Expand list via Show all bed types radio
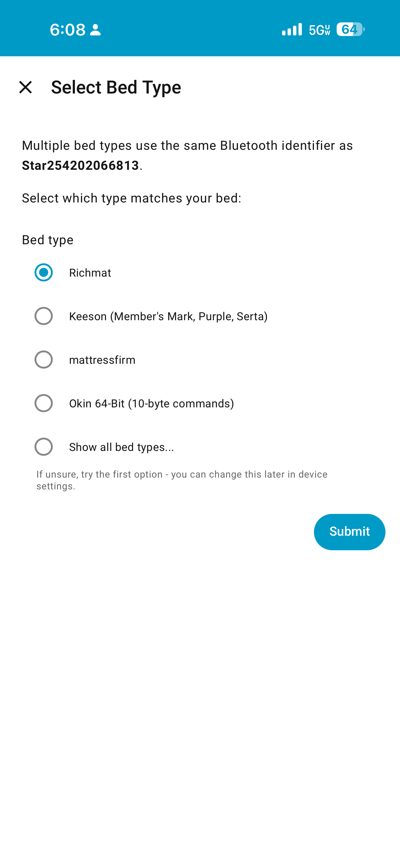Screen dimensions: 400x868 44,447
